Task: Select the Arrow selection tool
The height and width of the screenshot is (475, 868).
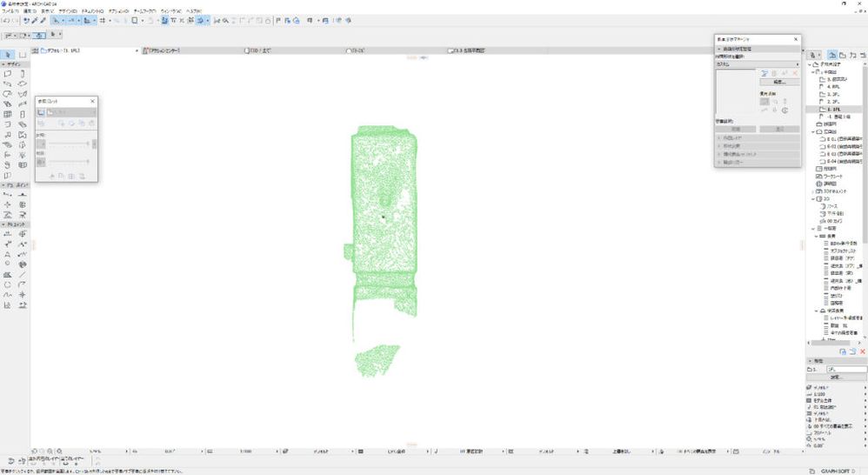Action: [8, 55]
